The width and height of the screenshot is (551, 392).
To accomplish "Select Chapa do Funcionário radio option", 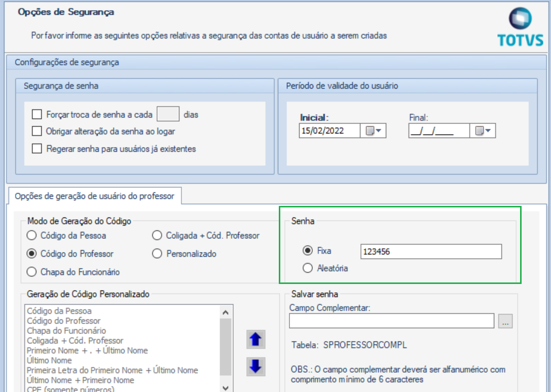I will pos(31,272).
